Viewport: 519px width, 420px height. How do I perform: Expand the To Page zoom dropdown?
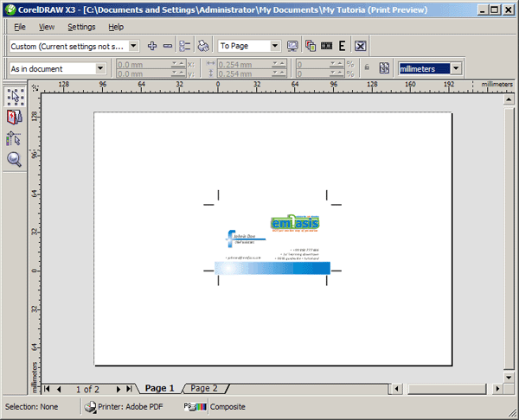pos(275,46)
